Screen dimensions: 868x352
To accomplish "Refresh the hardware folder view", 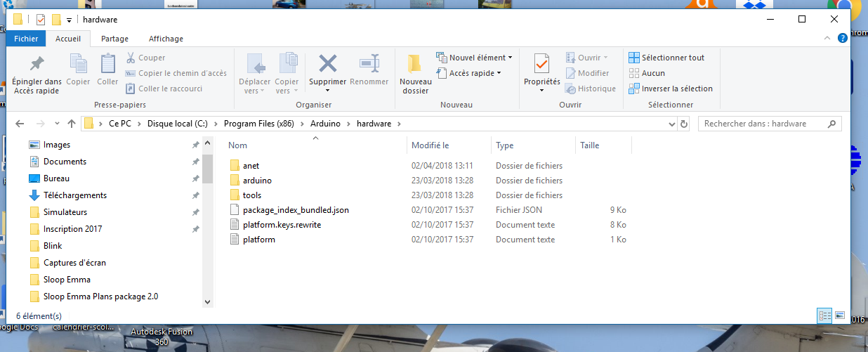I will pos(685,124).
